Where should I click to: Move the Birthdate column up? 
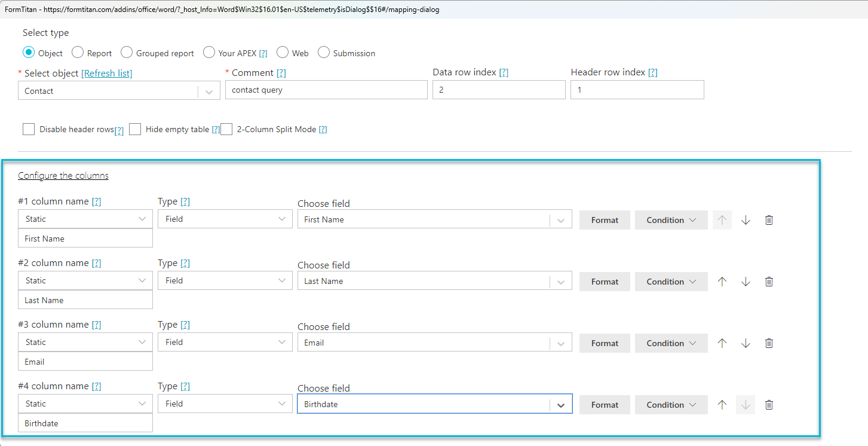[x=722, y=404]
